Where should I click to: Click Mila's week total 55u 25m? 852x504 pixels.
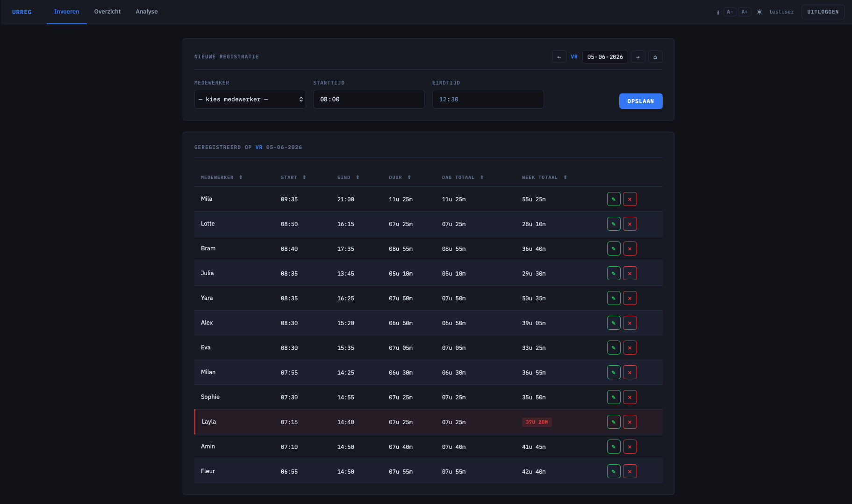pyautogui.click(x=534, y=199)
